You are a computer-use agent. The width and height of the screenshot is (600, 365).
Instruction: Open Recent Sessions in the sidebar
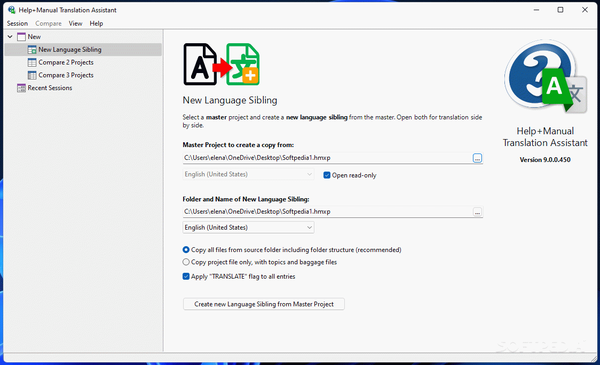point(50,88)
